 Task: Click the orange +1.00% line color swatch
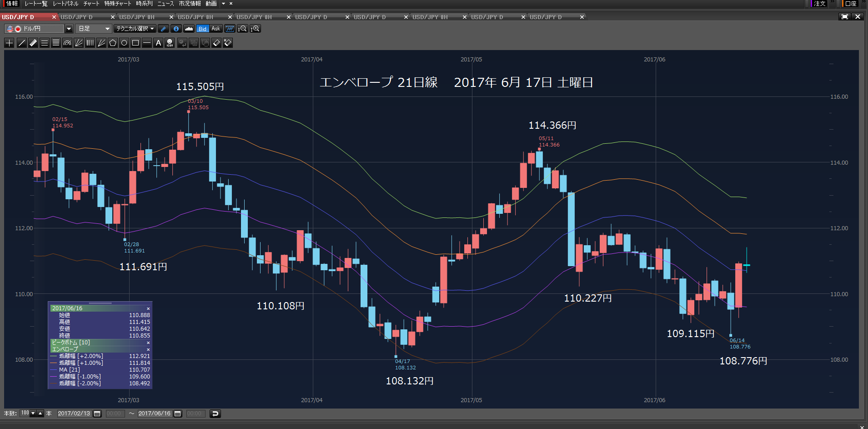tap(54, 363)
